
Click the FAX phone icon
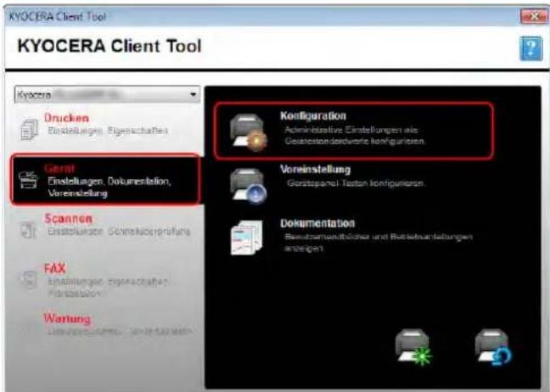(28, 280)
